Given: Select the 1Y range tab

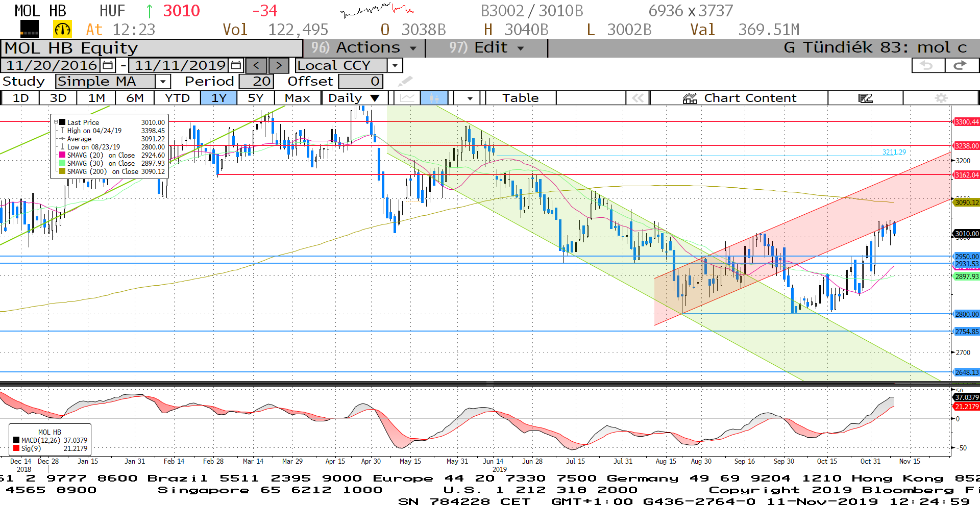Looking at the screenshot, I should coord(219,98).
